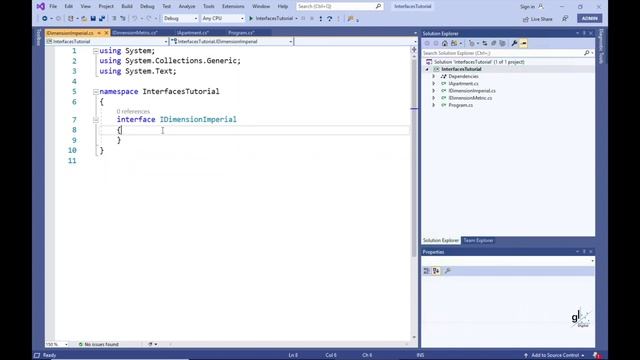Click the Collapse All icon in Solution Explorer

(x=493, y=43)
